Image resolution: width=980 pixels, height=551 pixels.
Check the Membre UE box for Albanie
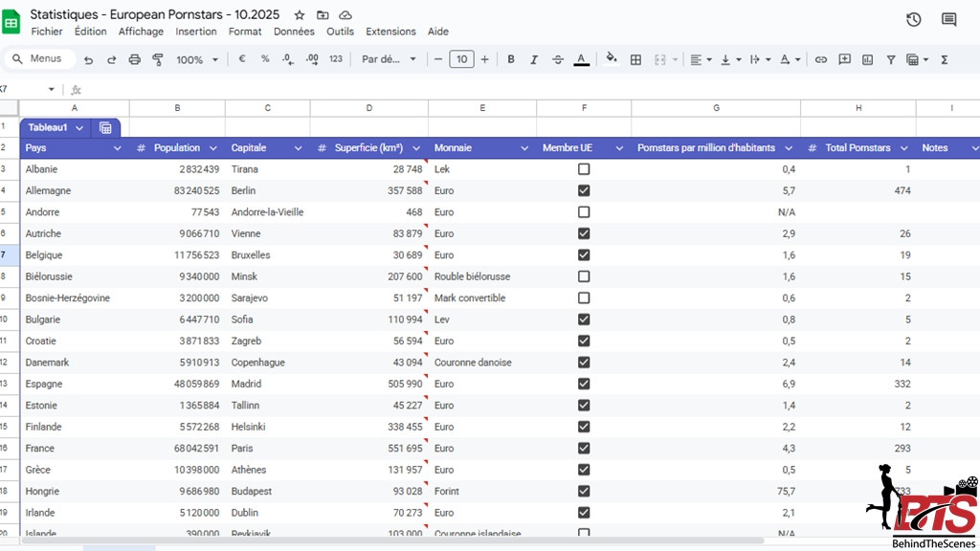(x=584, y=169)
